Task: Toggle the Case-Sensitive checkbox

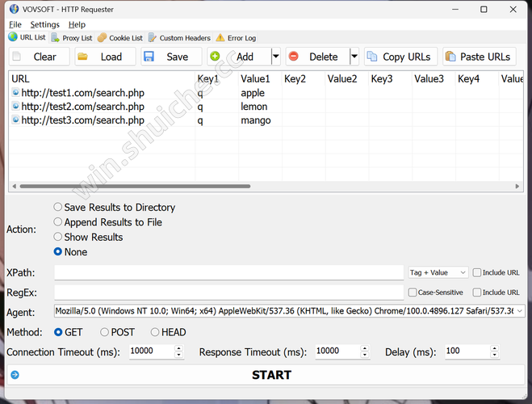Action: (413, 292)
